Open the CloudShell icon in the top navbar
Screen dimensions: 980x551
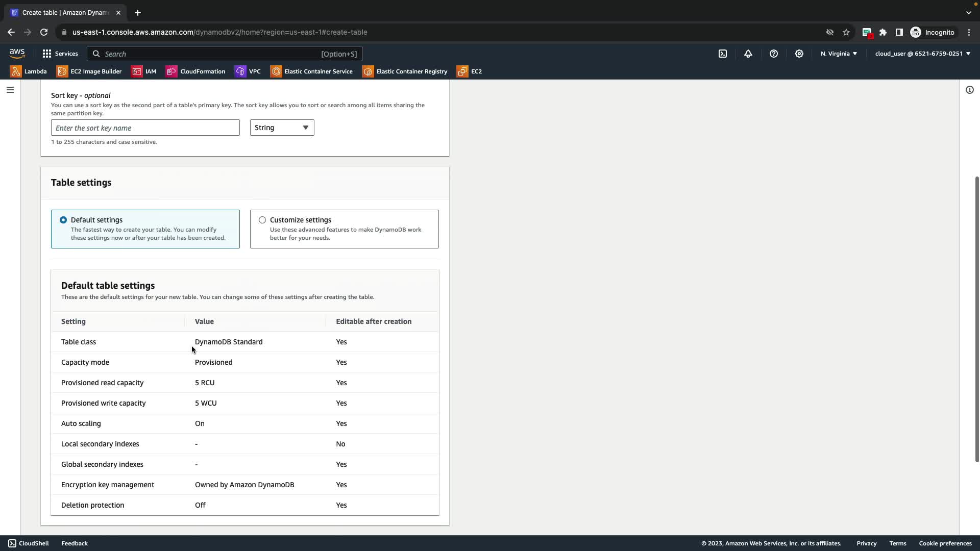click(723, 54)
